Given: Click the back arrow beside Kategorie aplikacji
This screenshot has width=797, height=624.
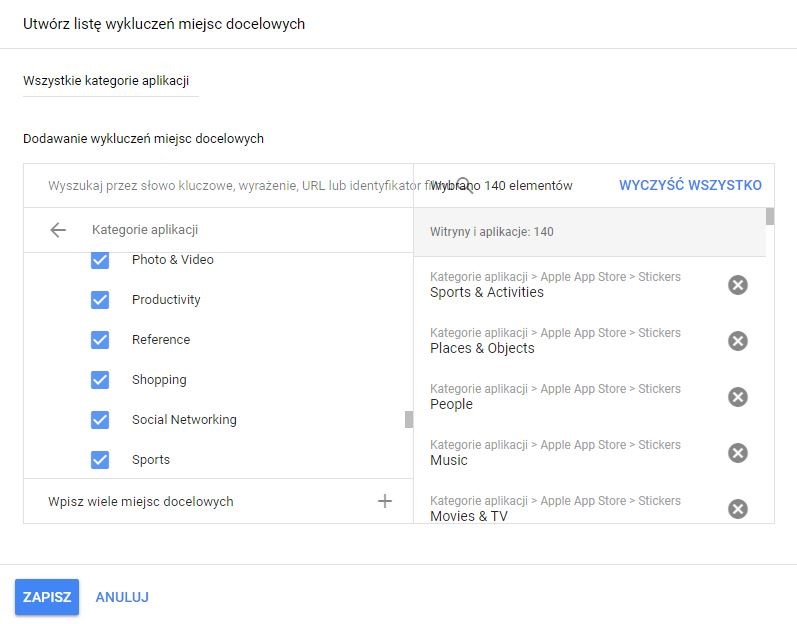Looking at the screenshot, I should tap(58, 230).
